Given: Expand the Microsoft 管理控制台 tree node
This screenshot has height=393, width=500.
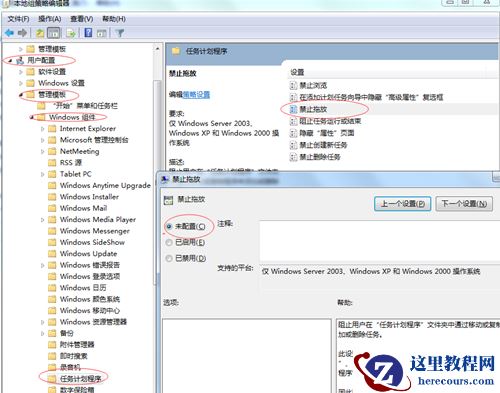Looking at the screenshot, I should tap(42, 140).
